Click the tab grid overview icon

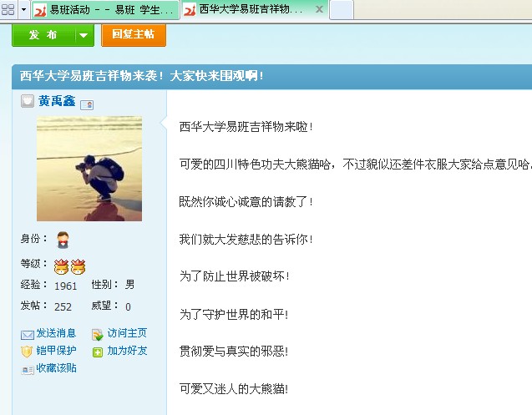pyautogui.click(x=8, y=9)
